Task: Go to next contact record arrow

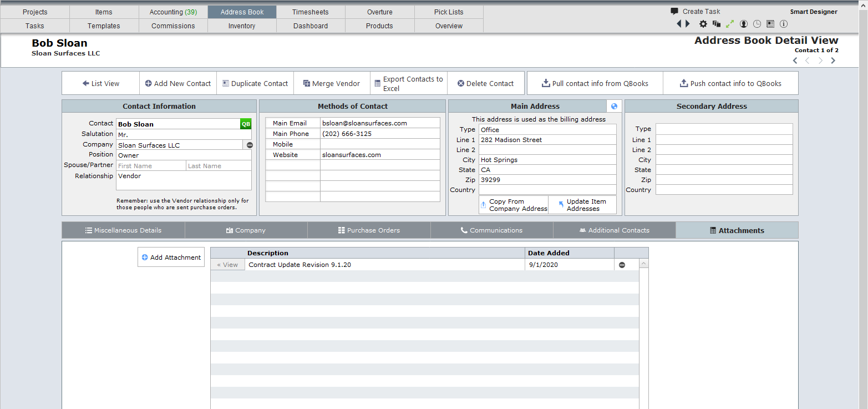Action: (x=821, y=60)
